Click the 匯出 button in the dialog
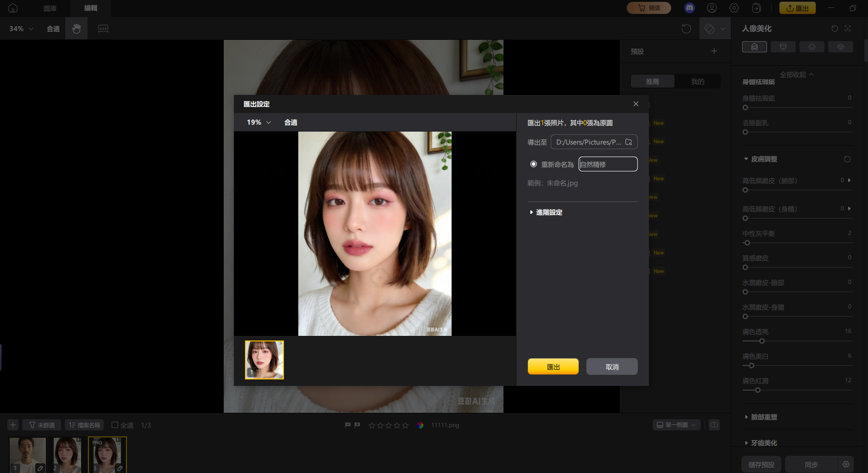868x473 pixels. click(x=553, y=366)
